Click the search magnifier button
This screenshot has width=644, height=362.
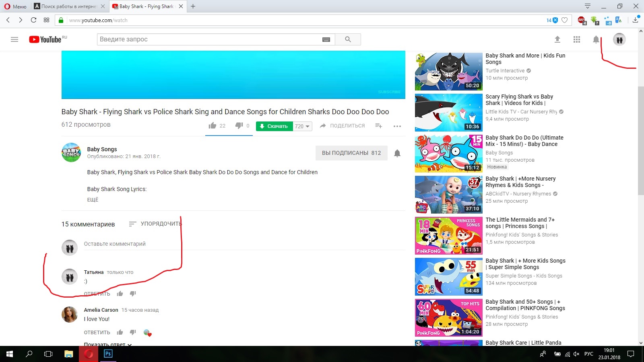pyautogui.click(x=348, y=39)
